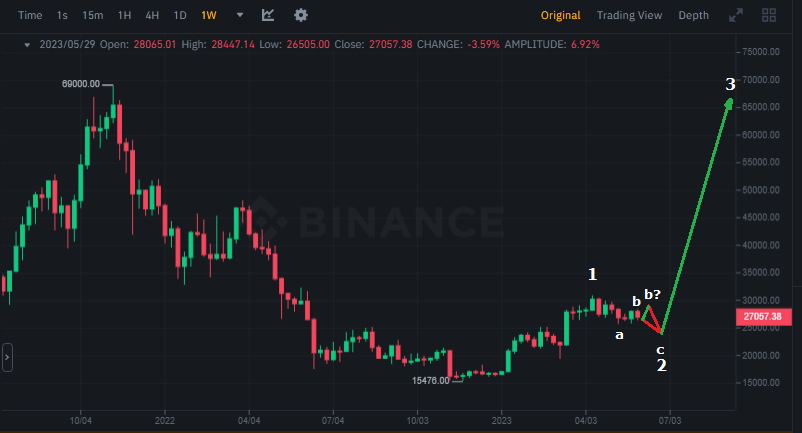The image size is (802, 433).
Task: Open the technical indicators chart icon
Action: point(268,15)
